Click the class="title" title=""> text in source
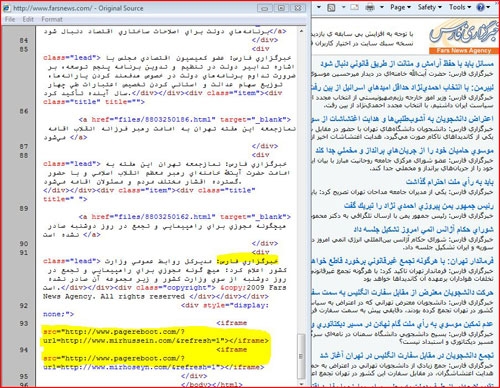This screenshot has height=388, width=500. [94, 102]
